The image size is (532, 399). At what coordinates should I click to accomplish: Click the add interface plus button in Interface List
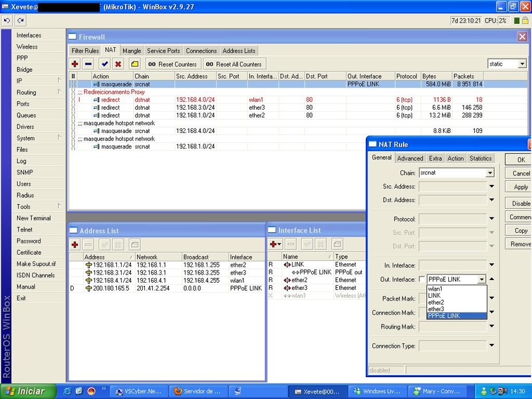[275, 244]
